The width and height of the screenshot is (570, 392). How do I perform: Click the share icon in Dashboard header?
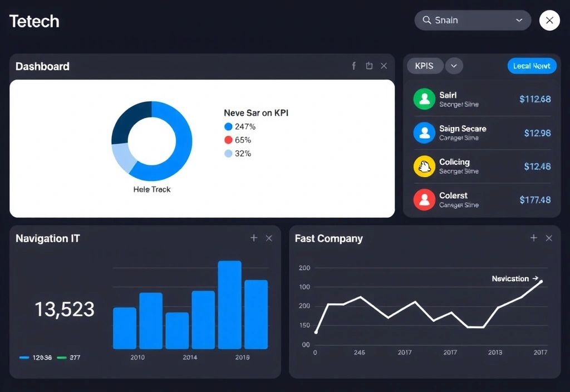(x=368, y=66)
